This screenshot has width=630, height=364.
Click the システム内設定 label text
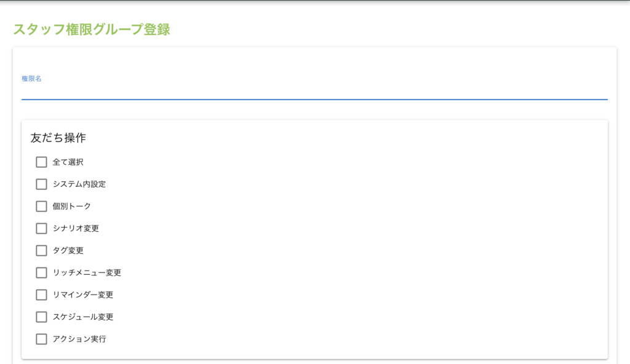click(x=79, y=184)
